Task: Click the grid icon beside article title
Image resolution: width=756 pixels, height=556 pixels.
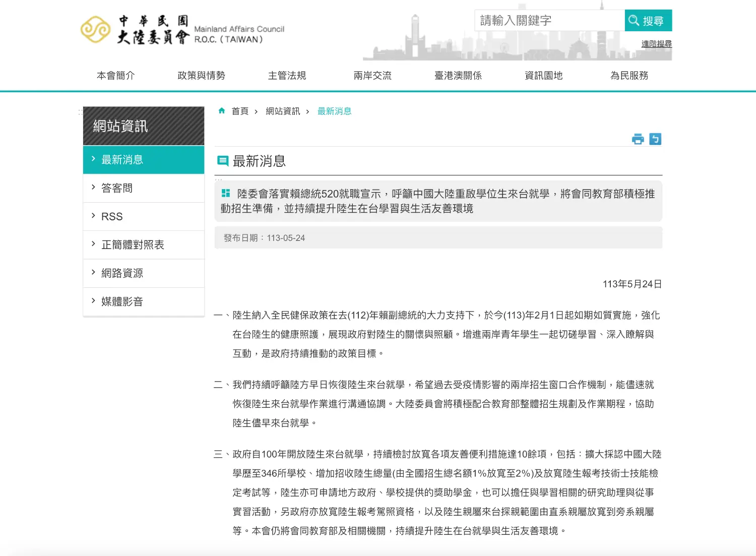Action: coord(226,194)
